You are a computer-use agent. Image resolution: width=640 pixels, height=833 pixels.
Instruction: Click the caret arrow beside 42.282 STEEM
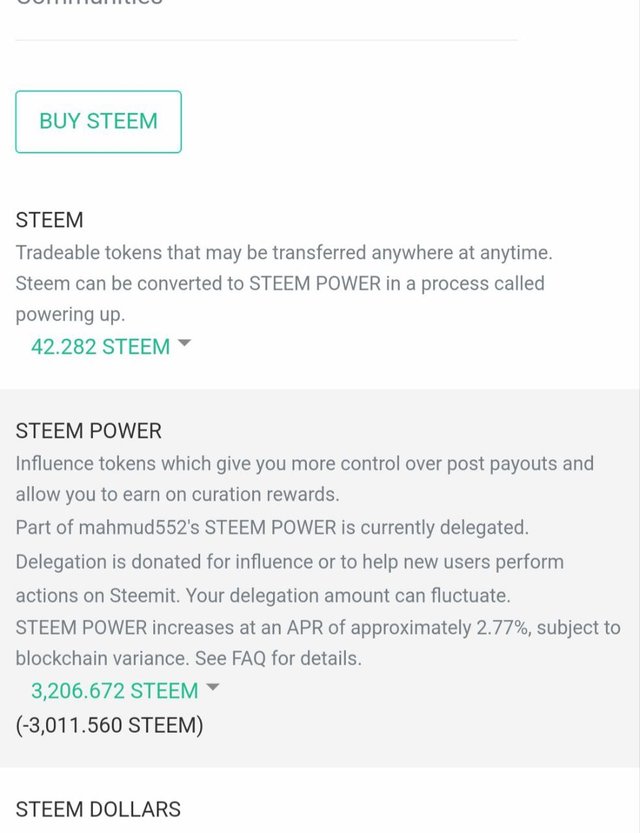pos(184,344)
